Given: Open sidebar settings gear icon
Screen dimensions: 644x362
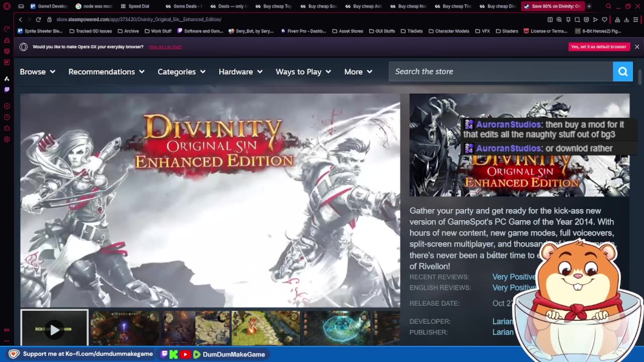Looking at the screenshot, I should (7, 139).
